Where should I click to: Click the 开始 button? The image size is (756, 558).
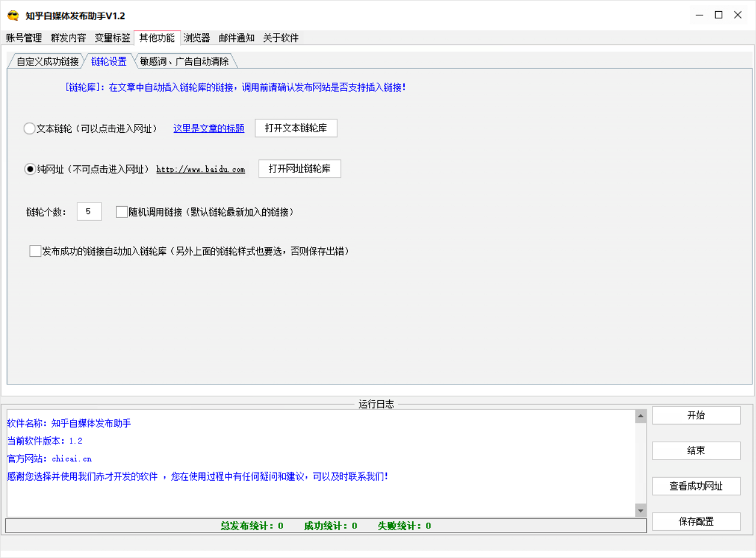[696, 415]
